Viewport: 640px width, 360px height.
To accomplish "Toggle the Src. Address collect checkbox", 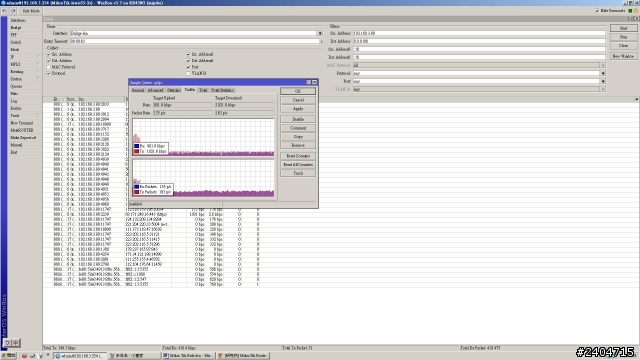I will 49,54.
